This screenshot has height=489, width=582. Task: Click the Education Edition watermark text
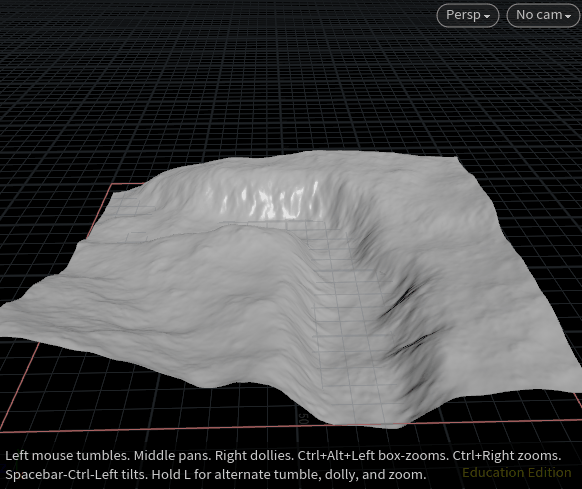[517, 473]
